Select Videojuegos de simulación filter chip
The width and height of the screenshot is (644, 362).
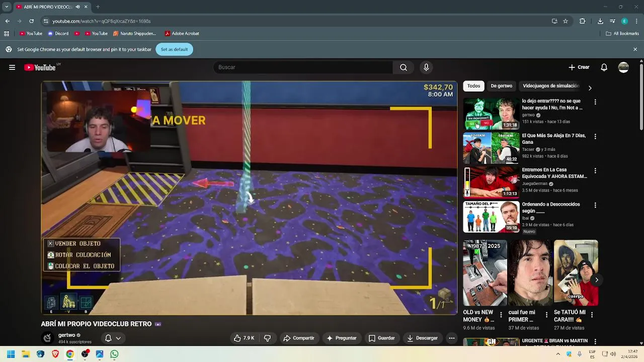tap(551, 86)
